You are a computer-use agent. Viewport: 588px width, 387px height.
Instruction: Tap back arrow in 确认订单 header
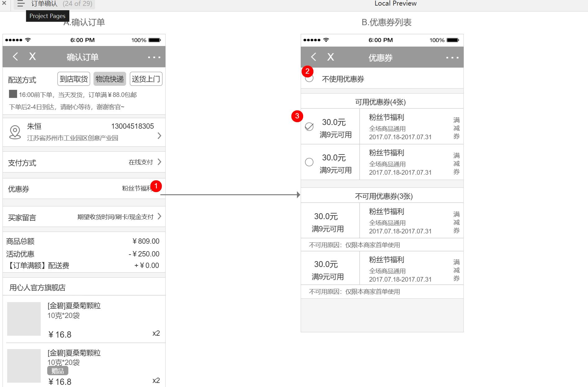coord(15,57)
